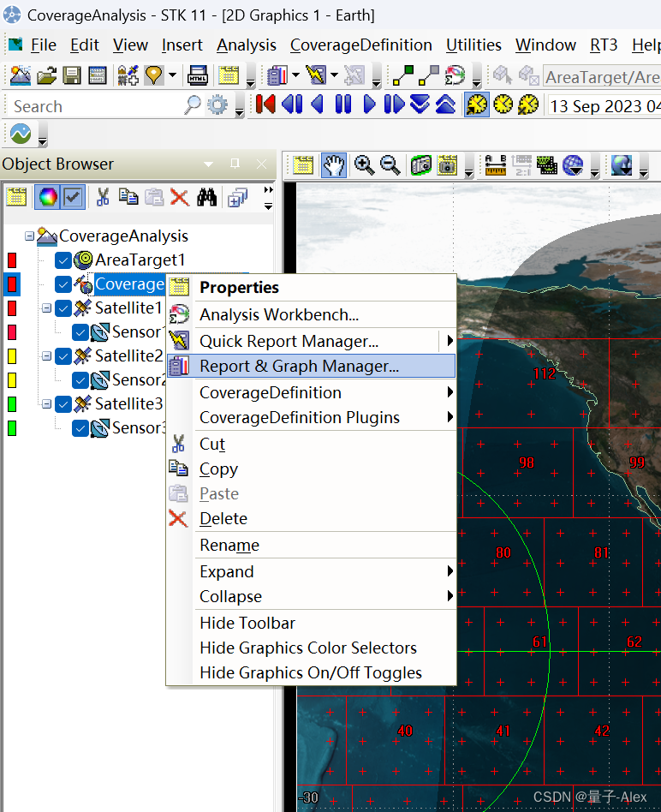Collapse the Satellite3 tree node
661x812 pixels.
pos(46,403)
